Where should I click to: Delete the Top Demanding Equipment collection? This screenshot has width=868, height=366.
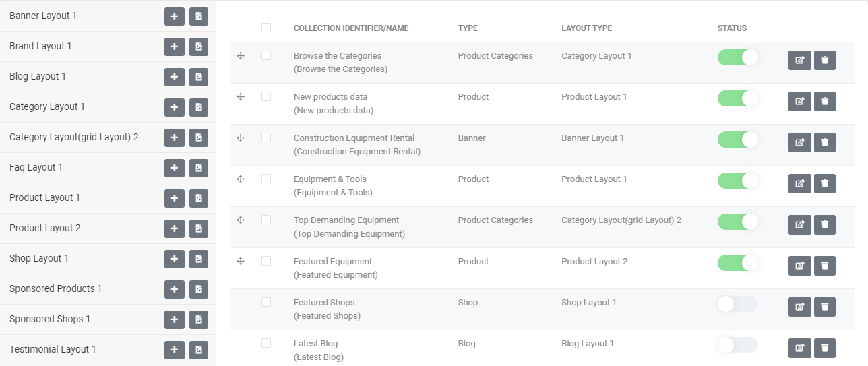coord(825,224)
